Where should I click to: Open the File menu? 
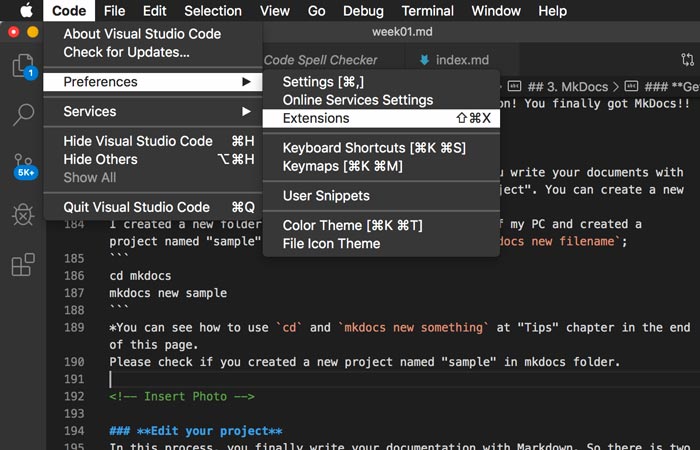[x=114, y=10]
